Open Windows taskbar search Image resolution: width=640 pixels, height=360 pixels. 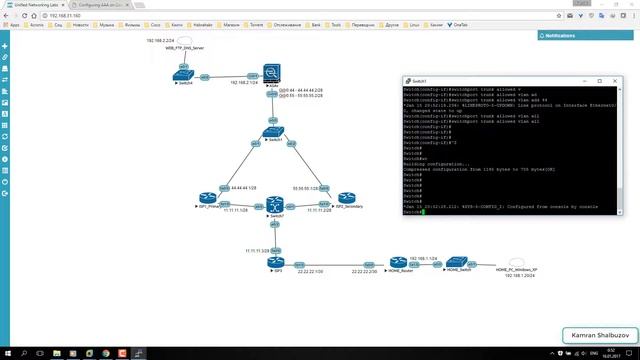click(x=24, y=353)
